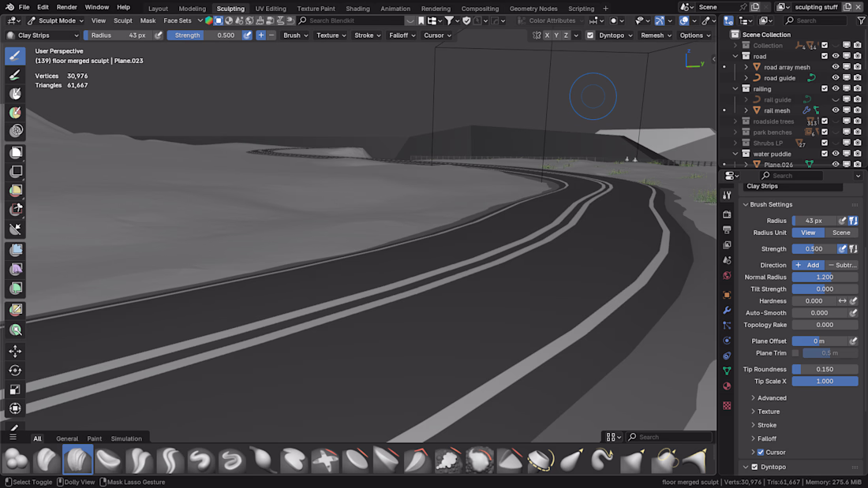Expand the Advanced section in Brush Settings
This screenshot has height=488, width=868.
tap(771, 398)
